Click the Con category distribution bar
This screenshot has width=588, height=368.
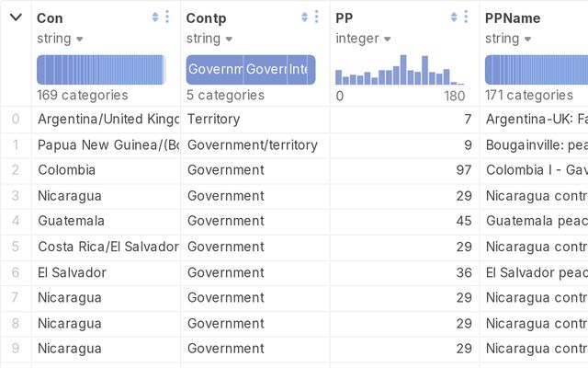click(x=101, y=70)
